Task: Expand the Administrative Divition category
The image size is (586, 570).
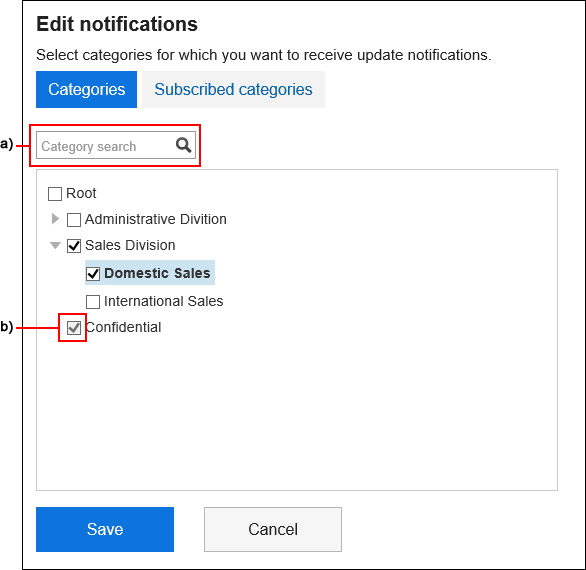Action: [55, 219]
